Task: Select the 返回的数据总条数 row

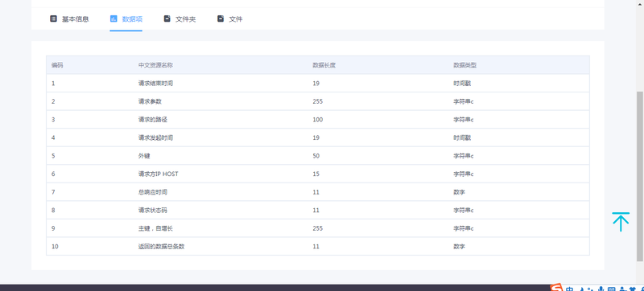Action: tap(318, 246)
